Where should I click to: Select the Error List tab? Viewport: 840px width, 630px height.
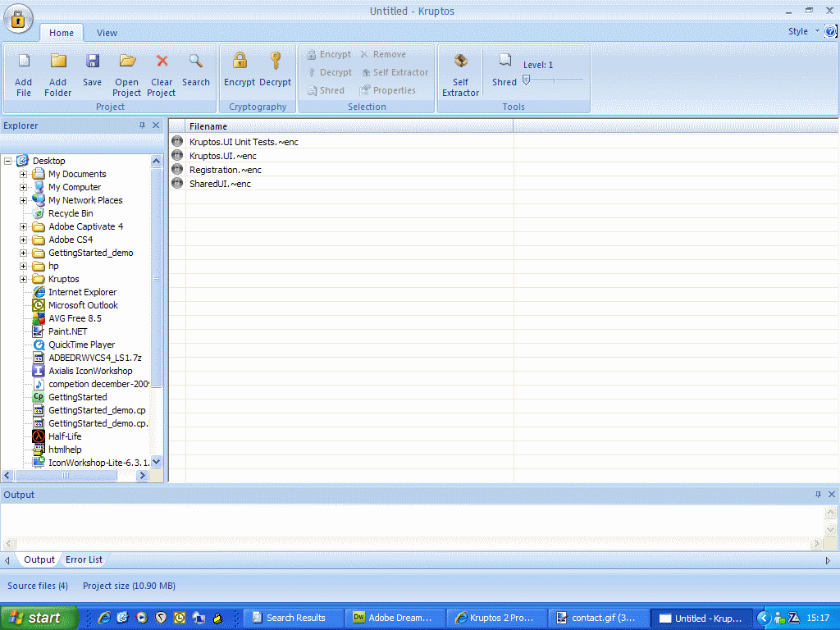pyautogui.click(x=84, y=559)
